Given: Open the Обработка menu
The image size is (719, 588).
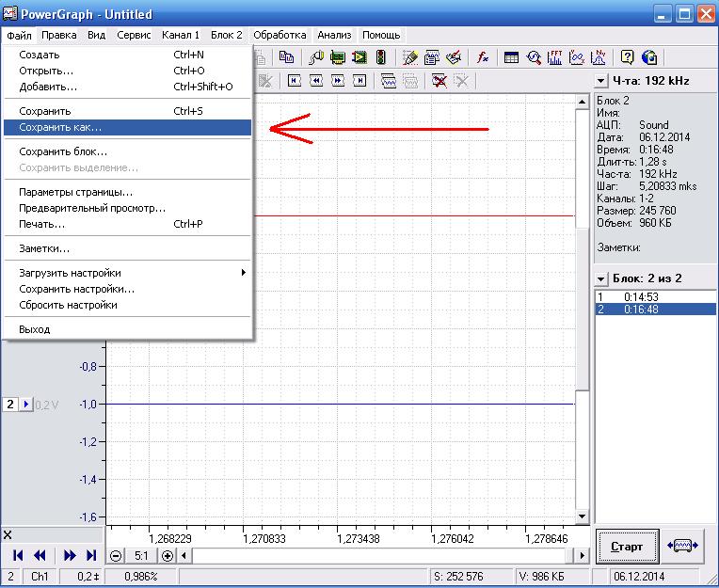Looking at the screenshot, I should click(x=280, y=35).
